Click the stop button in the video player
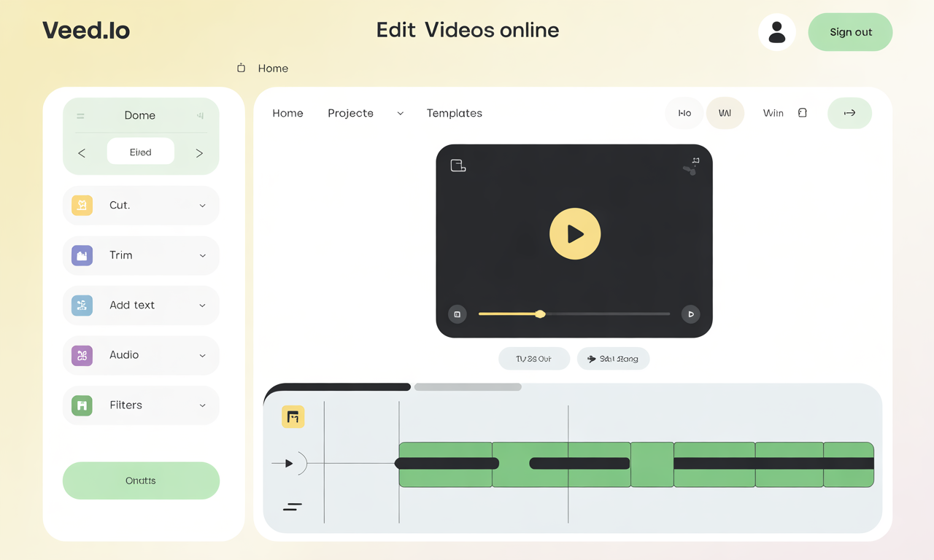 (x=458, y=314)
